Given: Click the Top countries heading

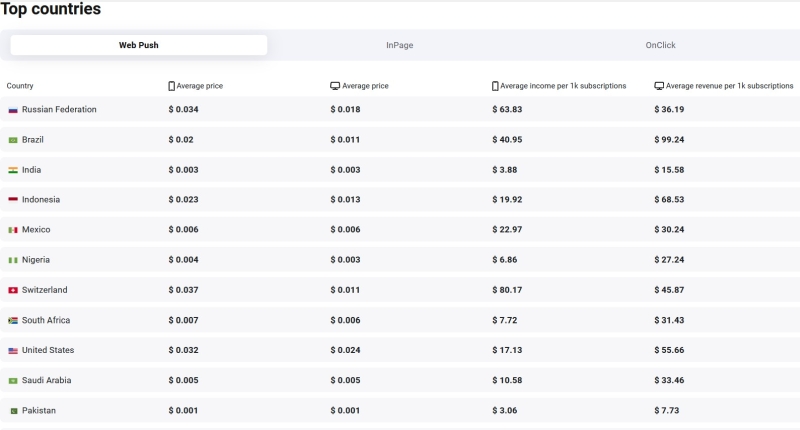Looking at the screenshot, I should click(x=51, y=9).
